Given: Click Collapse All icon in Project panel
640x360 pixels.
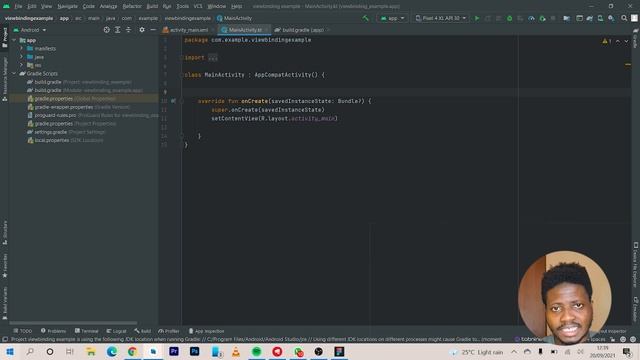Looking at the screenshot, I should pos(128,30).
